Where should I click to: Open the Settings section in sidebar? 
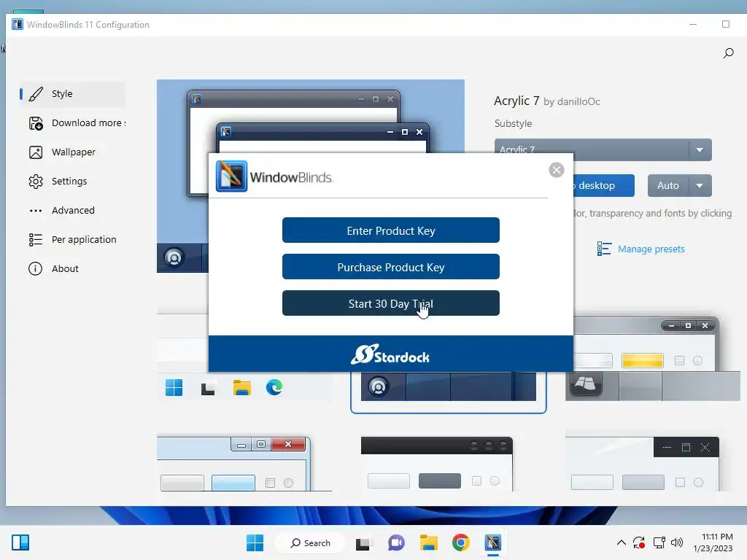[72, 181]
